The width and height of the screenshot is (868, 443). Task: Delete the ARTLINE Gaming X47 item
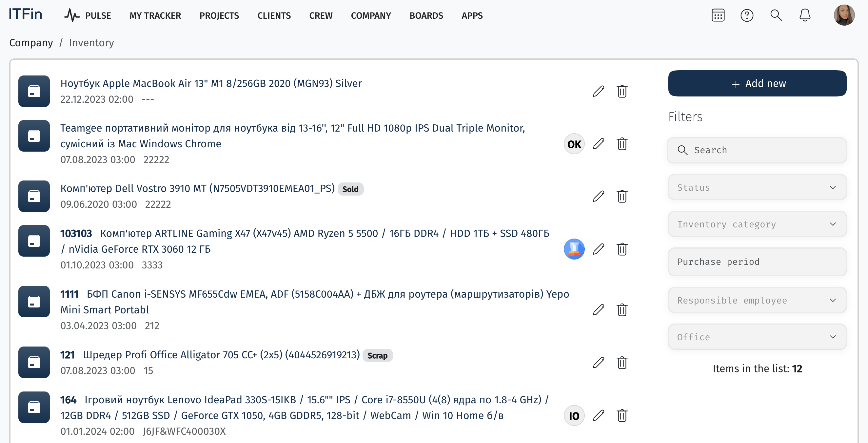pos(622,249)
